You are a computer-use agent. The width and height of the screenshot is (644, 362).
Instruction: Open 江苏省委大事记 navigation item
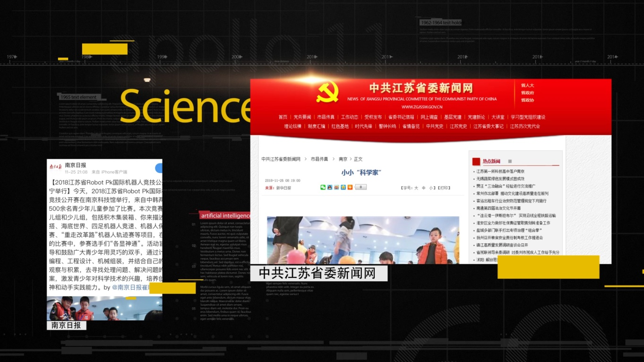click(x=489, y=126)
